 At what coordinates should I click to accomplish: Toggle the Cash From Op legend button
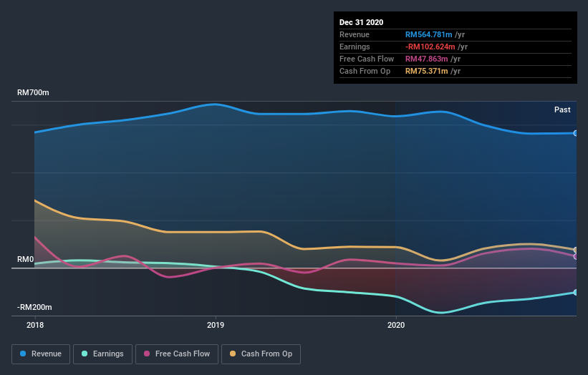(x=261, y=354)
